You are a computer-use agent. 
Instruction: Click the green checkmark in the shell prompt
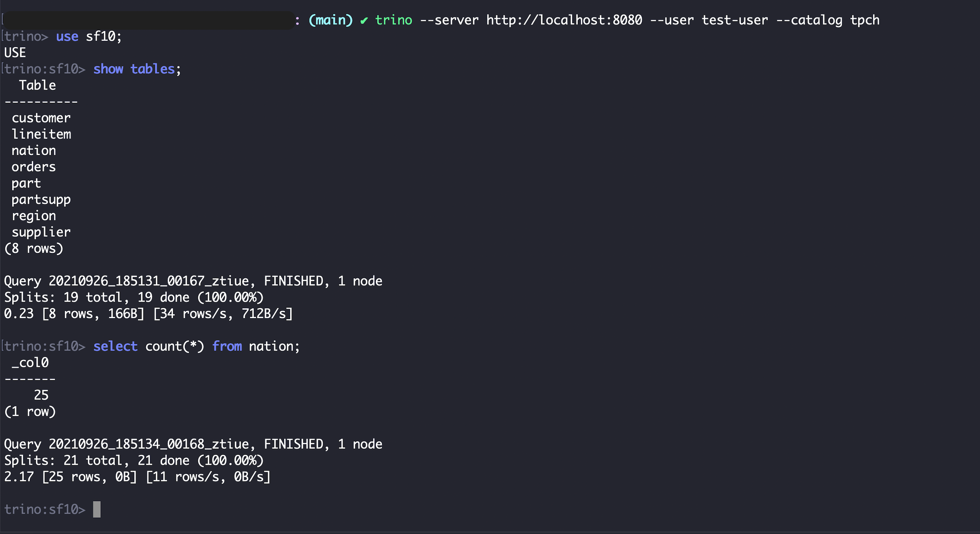[x=364, y=20]
